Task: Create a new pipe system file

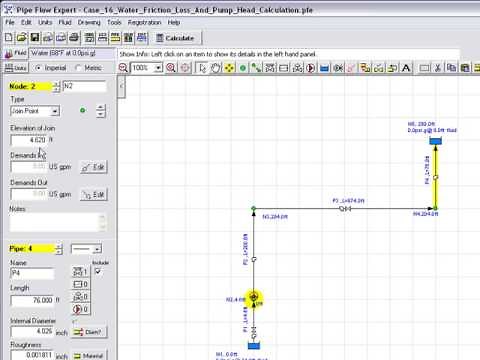Action: 9,38
